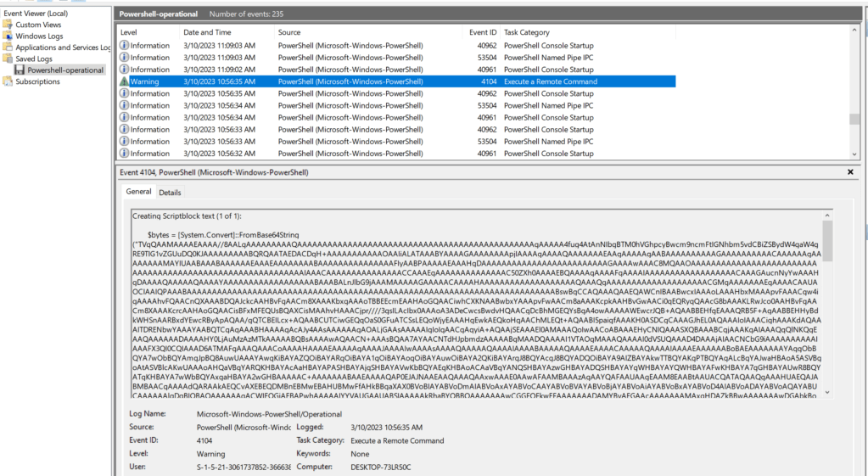Click the Applications and Services Logs folder icon
Screen dimensions: 868x476
coord(8,48)
